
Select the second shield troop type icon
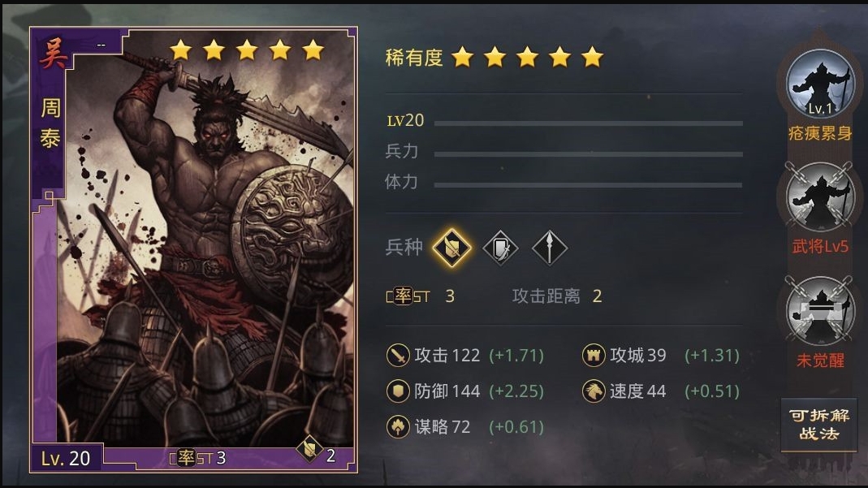pyautogui.click(x=500, y=248)
